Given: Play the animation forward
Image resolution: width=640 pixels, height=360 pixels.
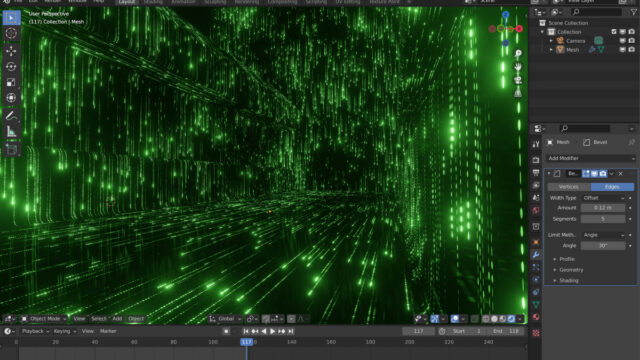Looking at the screenshot, I should (273, 331).
